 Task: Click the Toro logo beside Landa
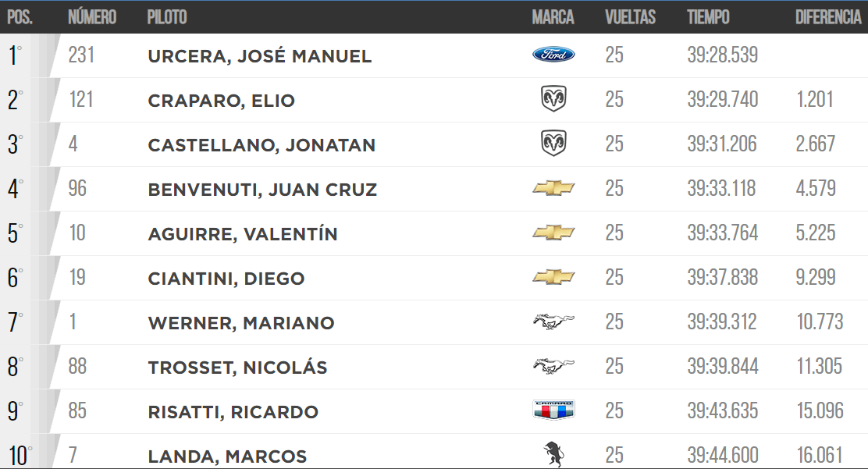[x=553, y=455]
